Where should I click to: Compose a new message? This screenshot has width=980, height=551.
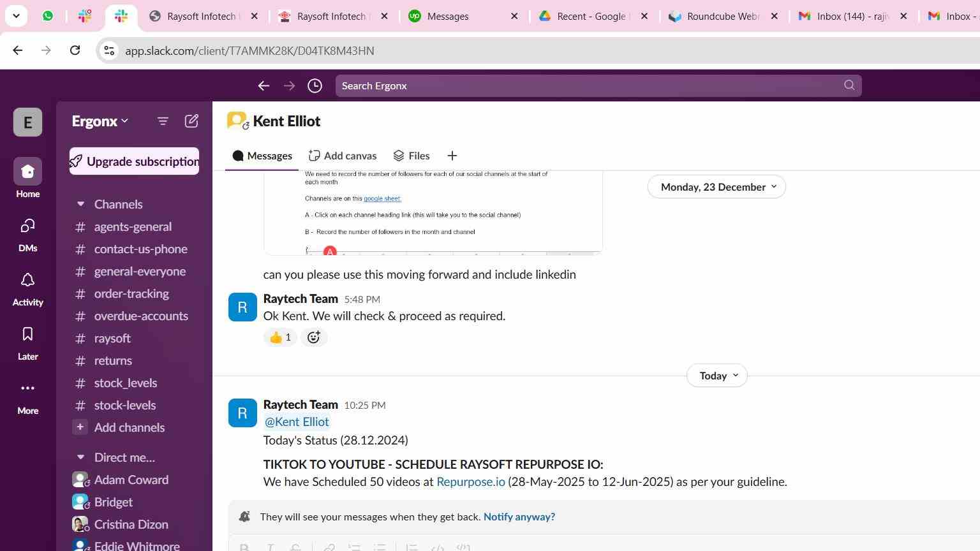(x=191, y=121)
